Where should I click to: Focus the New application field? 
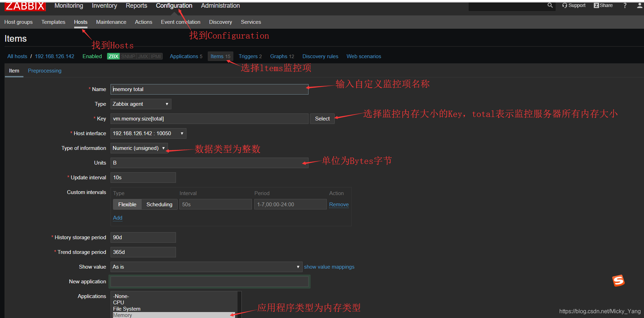point(210,282)
